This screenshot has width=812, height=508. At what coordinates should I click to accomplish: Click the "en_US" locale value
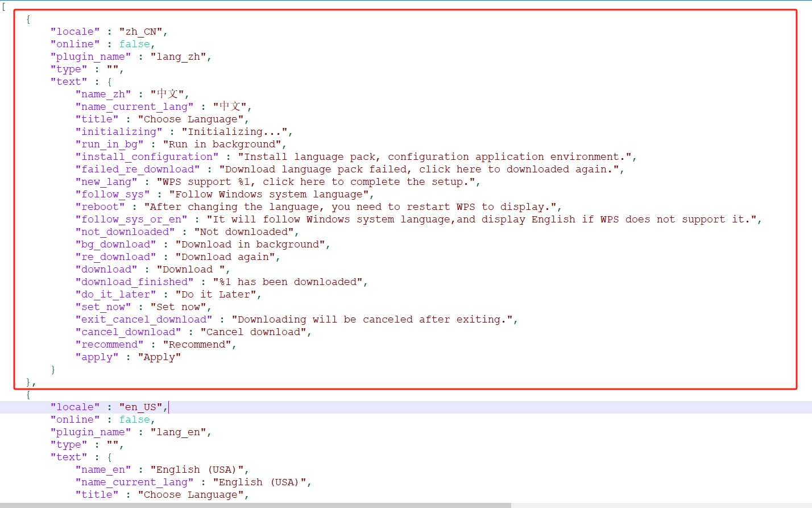pyautogui.click(x=141, y=407)
